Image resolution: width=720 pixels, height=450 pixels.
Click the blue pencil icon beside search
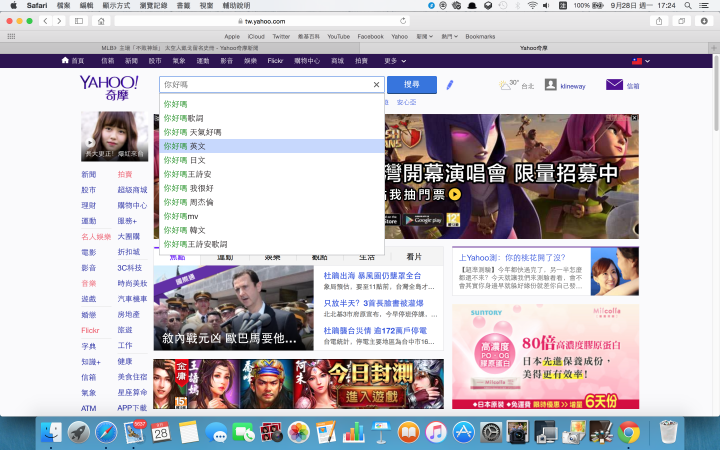450,85
